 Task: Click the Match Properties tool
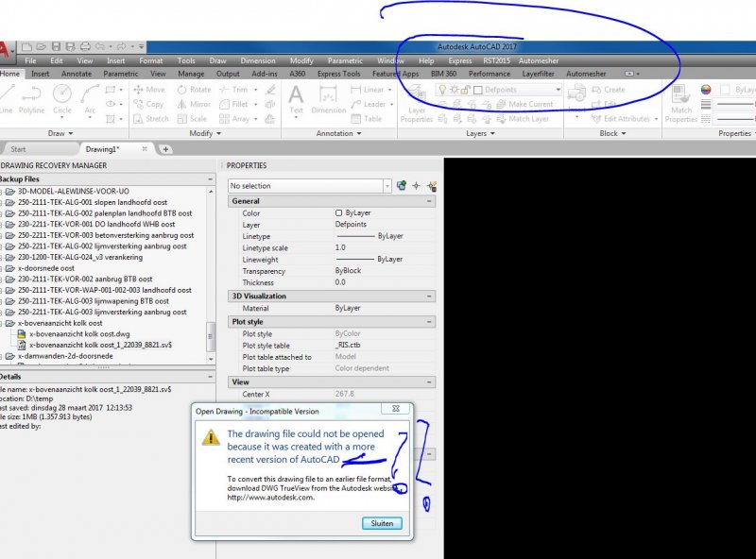[680, 103]
